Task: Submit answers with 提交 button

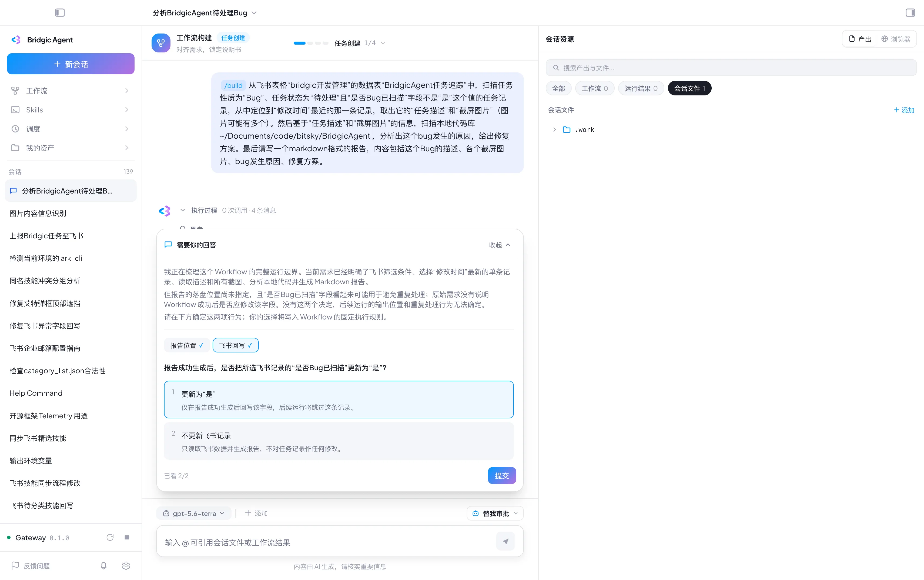Action: [x=502, y=476]
